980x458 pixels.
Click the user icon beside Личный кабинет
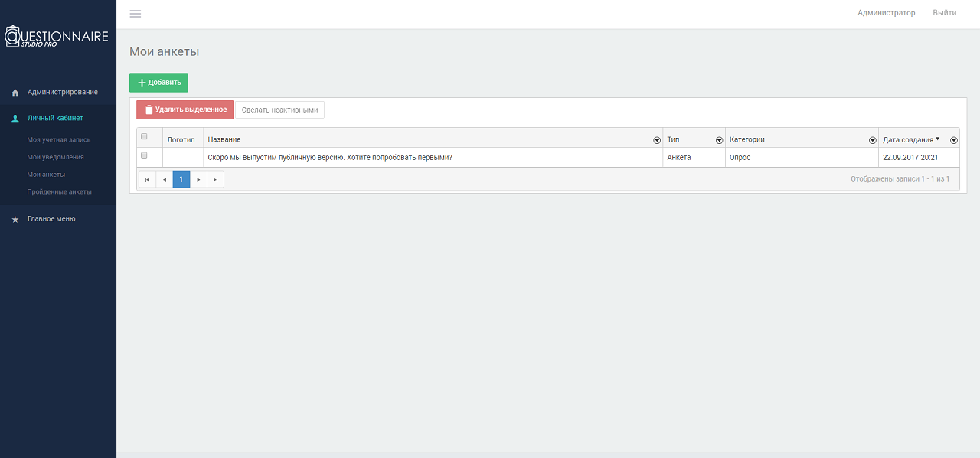[x=15, y=119]
